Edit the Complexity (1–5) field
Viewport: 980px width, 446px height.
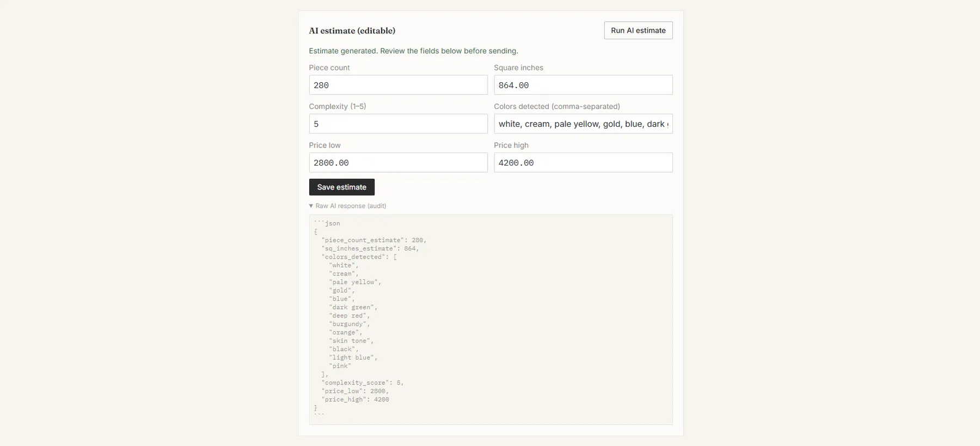(399, 124)
